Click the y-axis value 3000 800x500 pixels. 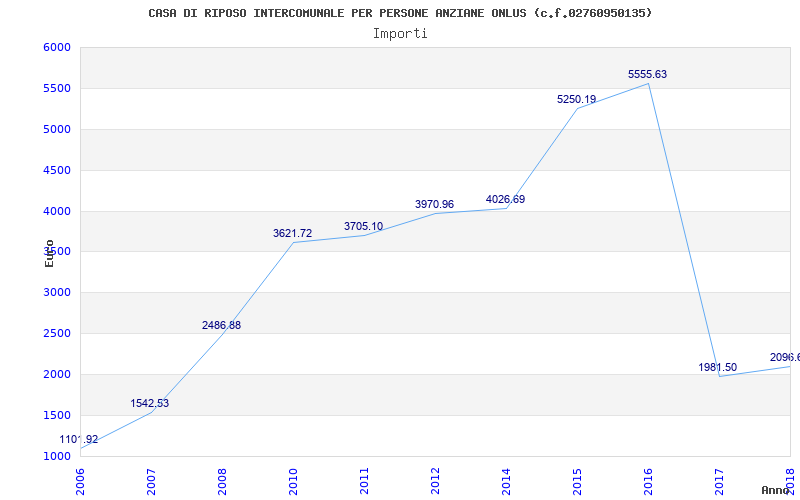pos(57,292)
